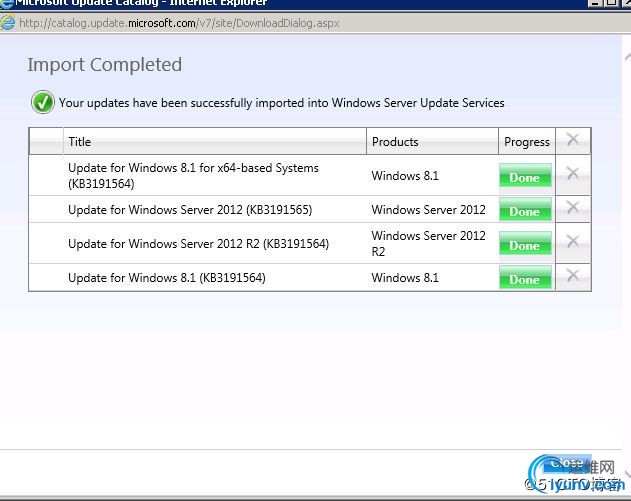Click Done progress for Windows Server 2012 R2
The image size is (631, 501).
525,244
